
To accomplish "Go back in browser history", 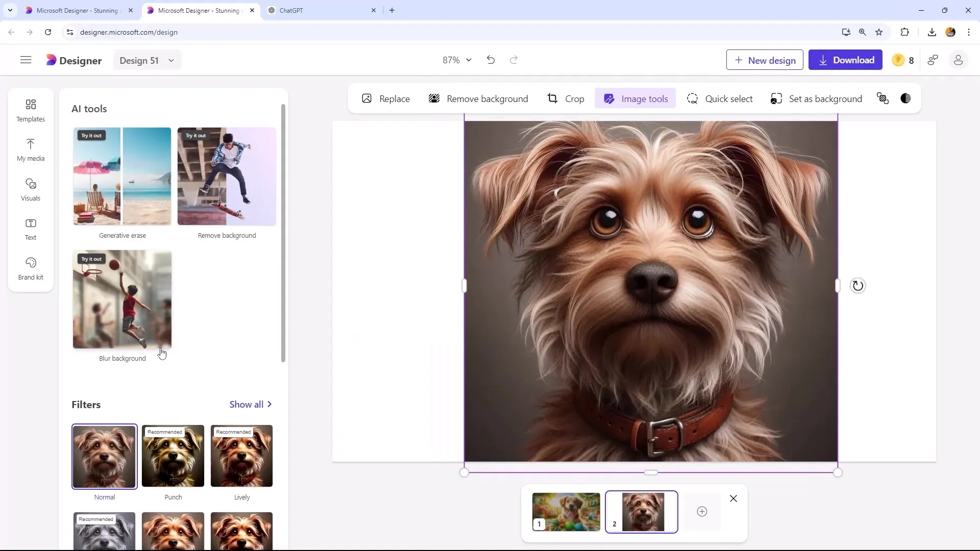I will click(11, 32).
